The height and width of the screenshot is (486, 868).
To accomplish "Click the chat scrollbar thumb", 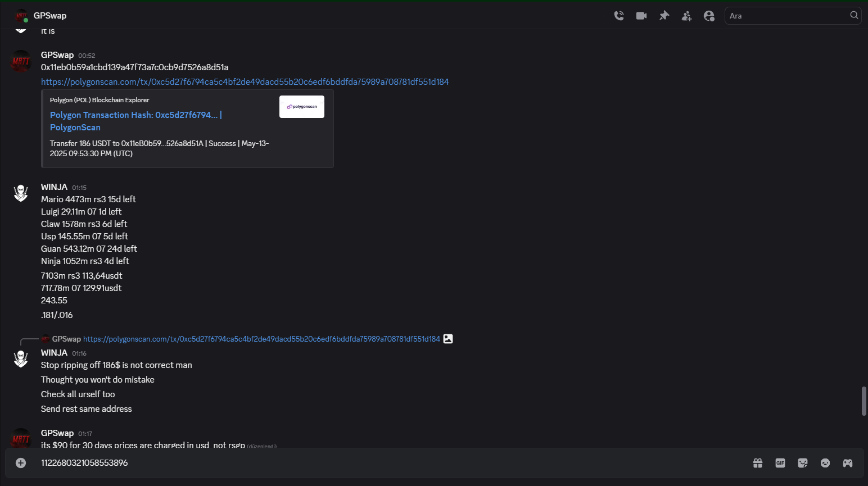I will pos(864,401).
